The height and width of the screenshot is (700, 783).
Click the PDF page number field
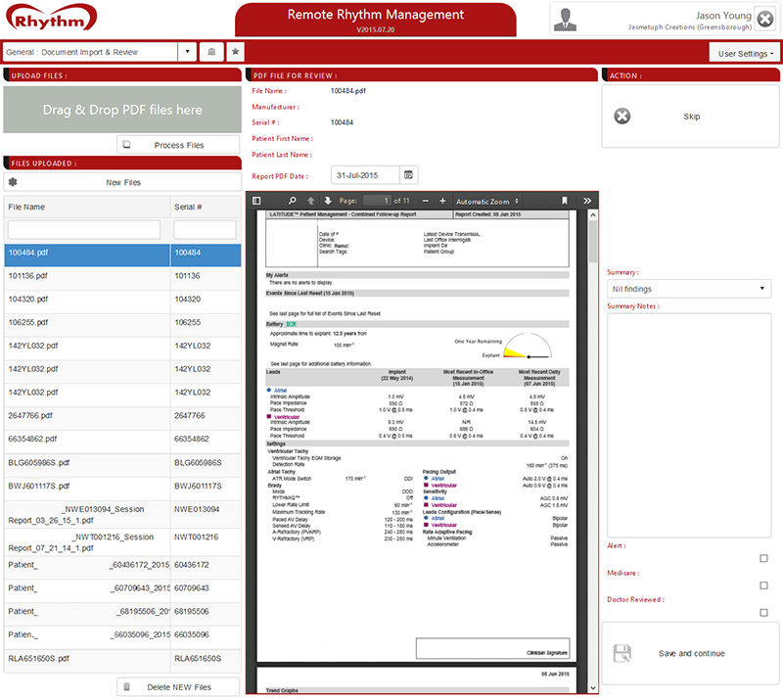coord(377,201)
